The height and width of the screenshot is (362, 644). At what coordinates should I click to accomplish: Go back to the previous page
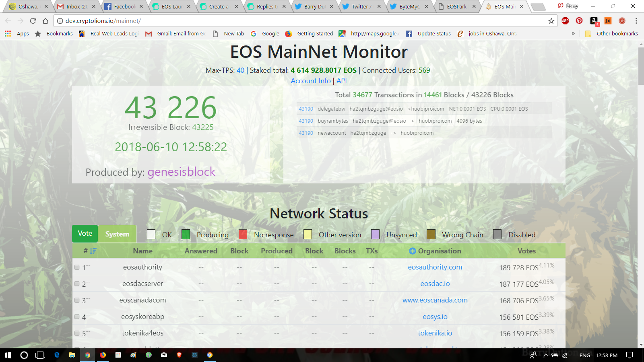pos(8,21)
